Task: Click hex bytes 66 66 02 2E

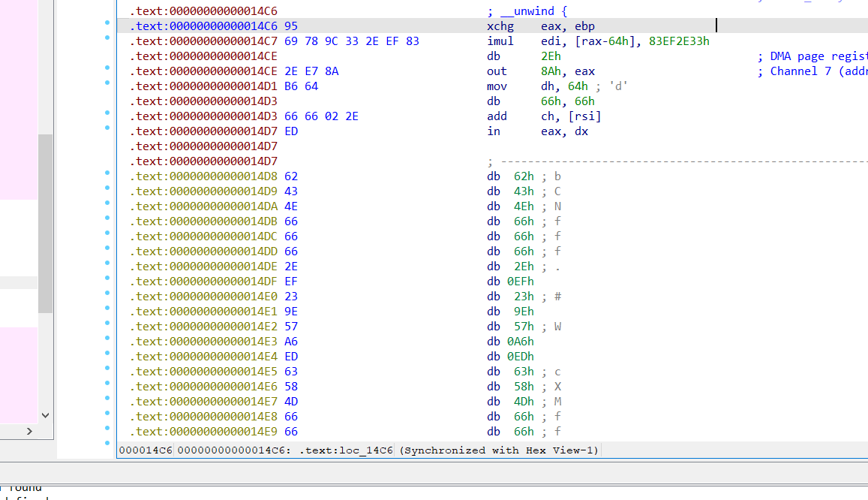Action: pos(321,116)
